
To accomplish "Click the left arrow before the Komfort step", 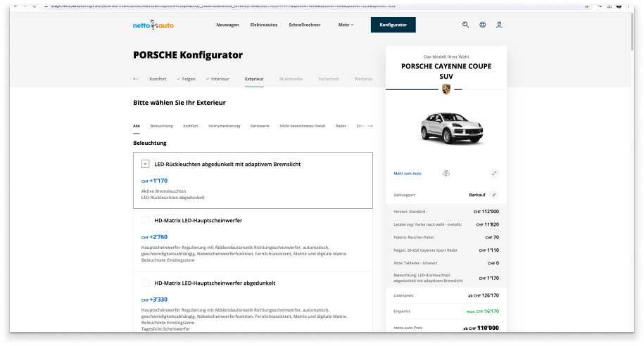I will [x=136, y=79].
